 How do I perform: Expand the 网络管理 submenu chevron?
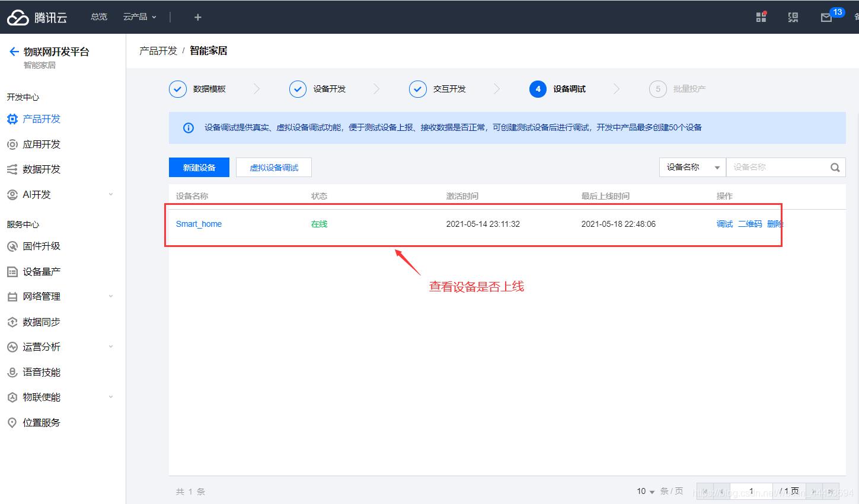click(111, 297)
